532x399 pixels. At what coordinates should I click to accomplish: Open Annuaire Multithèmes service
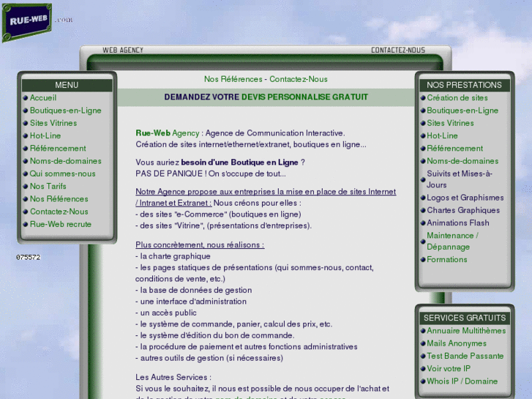pos(466,331)
